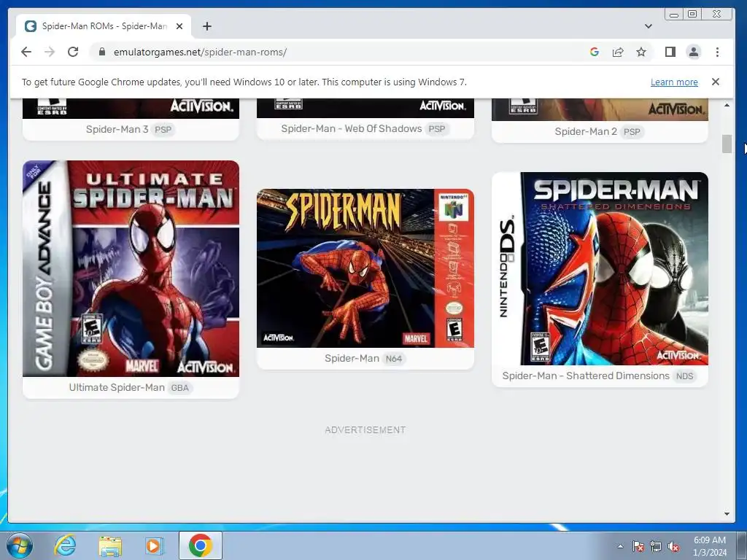Open Spider-Man 2 PSP cover image
The width and height of the screenshot is (747, 560).
[600, 109]
